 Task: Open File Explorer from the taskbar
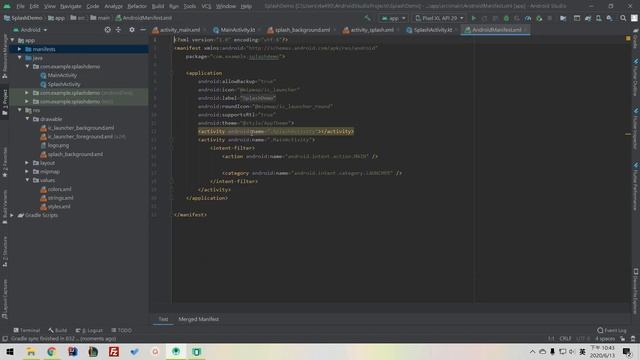click(31, 351)
